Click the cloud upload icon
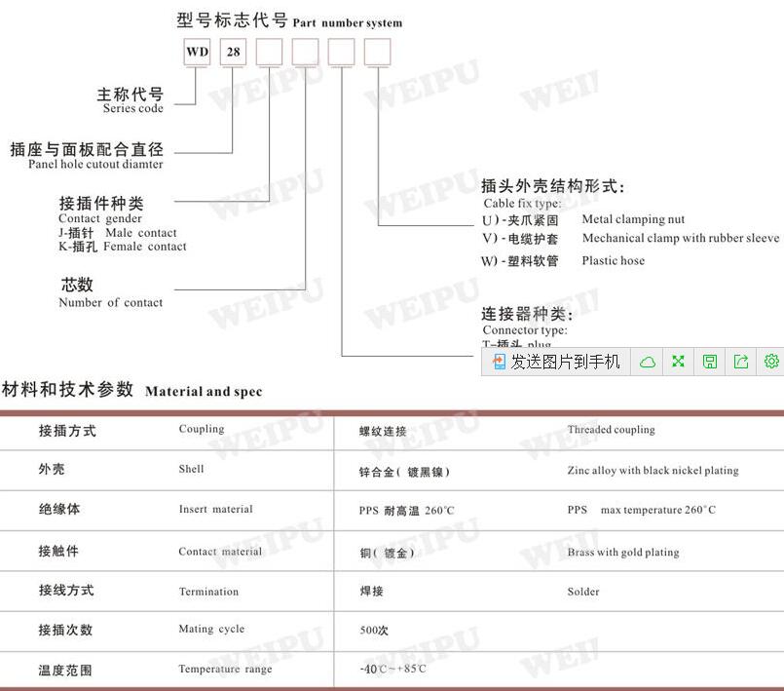The image size is (784, 691). [x=647, y=362]
